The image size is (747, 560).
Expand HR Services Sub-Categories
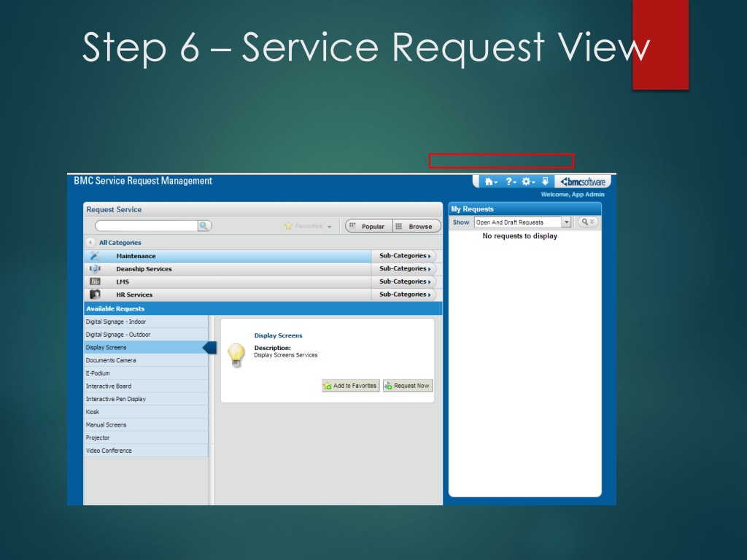pyautogui.click(x=404, y=295)
